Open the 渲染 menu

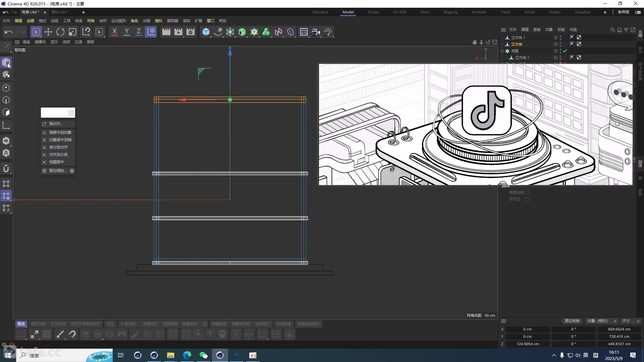tap(186, 21)
